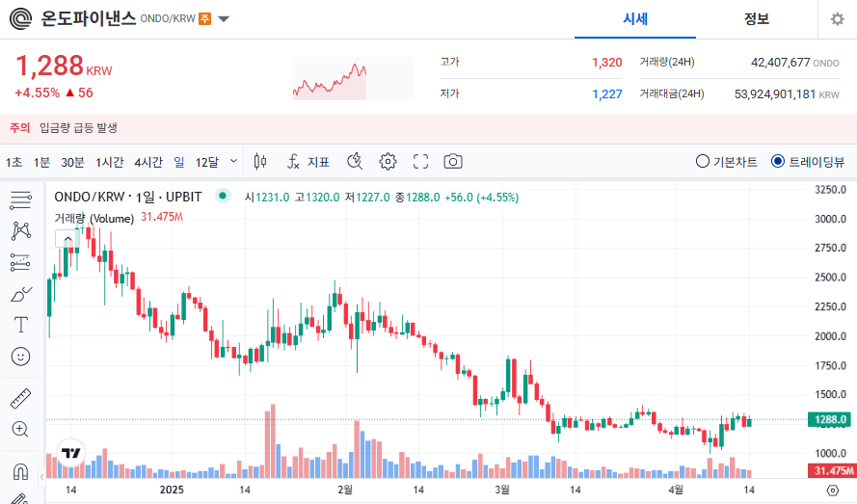
Task: Select the trend line pattern tool
Action: pyautogui.click(x=21, y=230)
